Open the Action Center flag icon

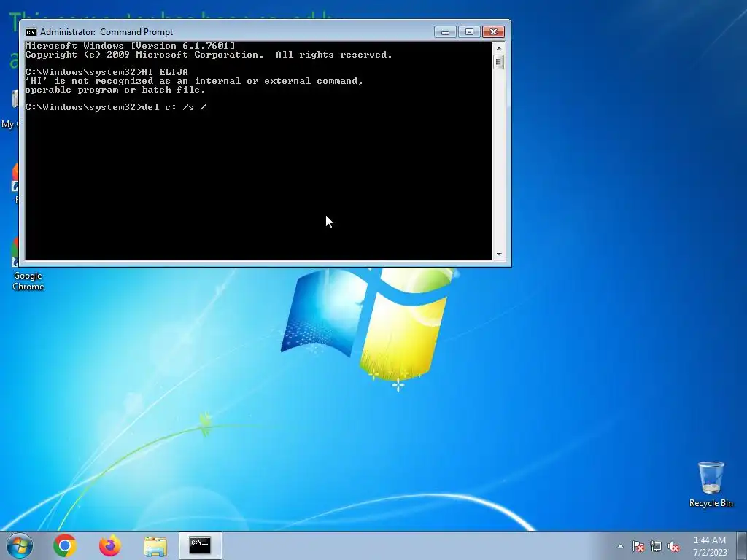(638, 546)
